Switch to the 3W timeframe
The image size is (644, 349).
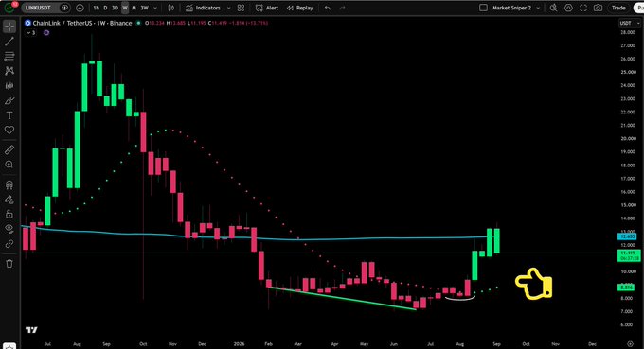click(145, 8)
